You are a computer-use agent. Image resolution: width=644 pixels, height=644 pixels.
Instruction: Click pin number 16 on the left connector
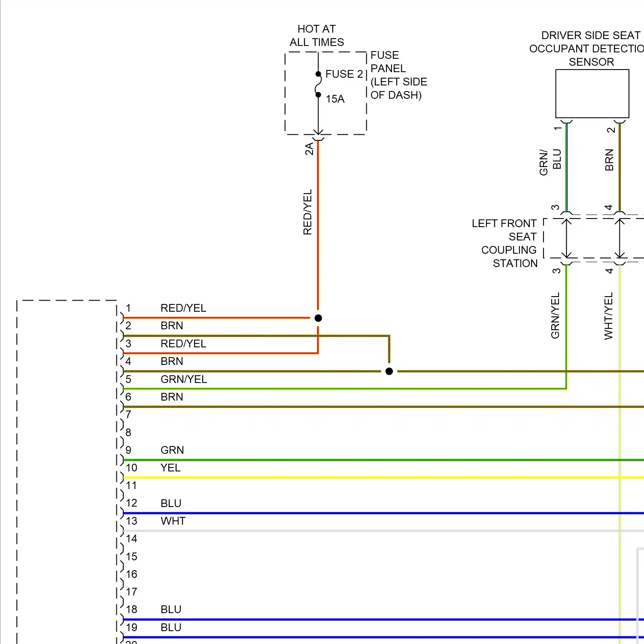pyautogui.click(x=131, y=574)
